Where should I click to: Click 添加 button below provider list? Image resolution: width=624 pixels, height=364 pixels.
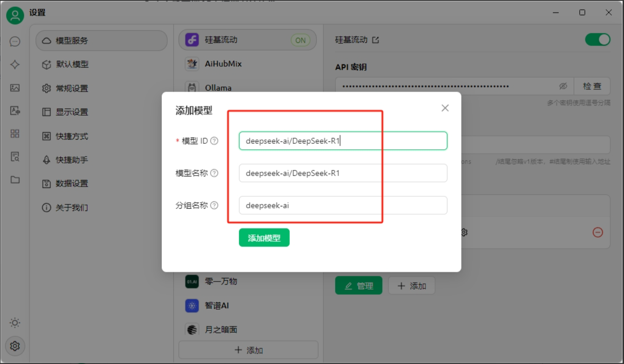[x=248, y=350]
